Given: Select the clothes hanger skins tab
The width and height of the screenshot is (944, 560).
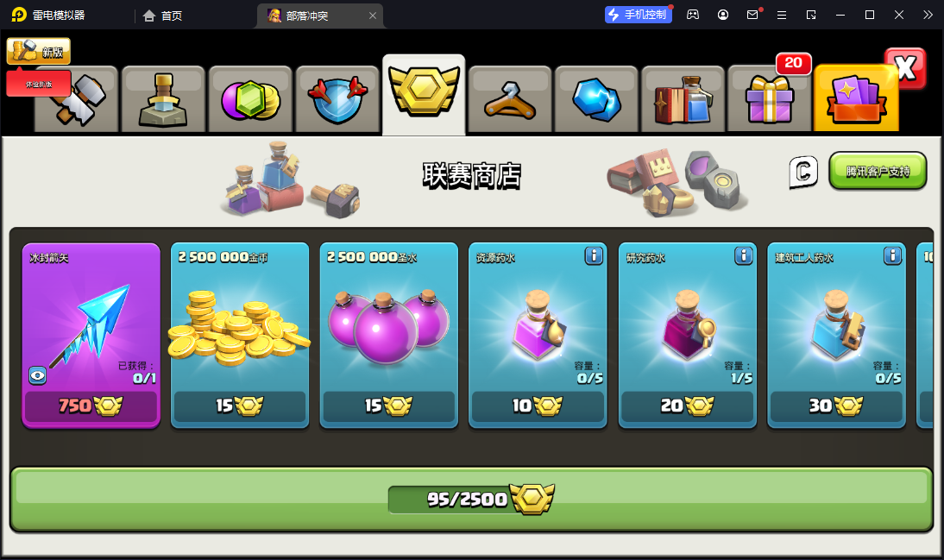Looking at the screenshot, I should 510,99.
